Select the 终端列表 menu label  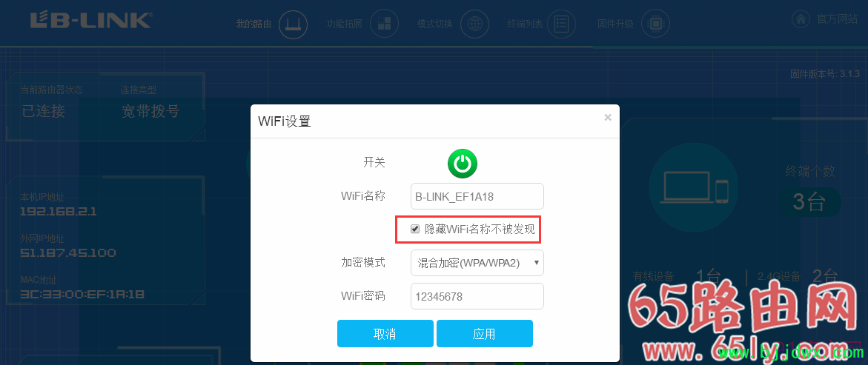click(525, 24)
